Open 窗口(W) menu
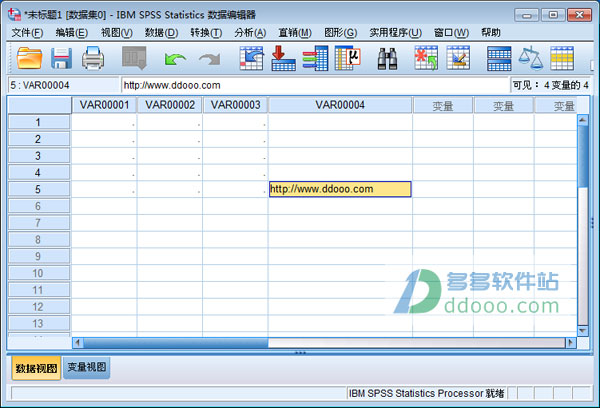The image size is (600, 408). click(451, 33)
